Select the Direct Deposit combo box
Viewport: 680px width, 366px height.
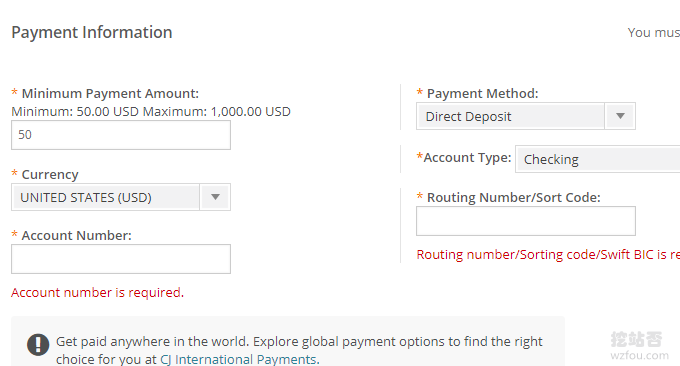coord(526,116)
